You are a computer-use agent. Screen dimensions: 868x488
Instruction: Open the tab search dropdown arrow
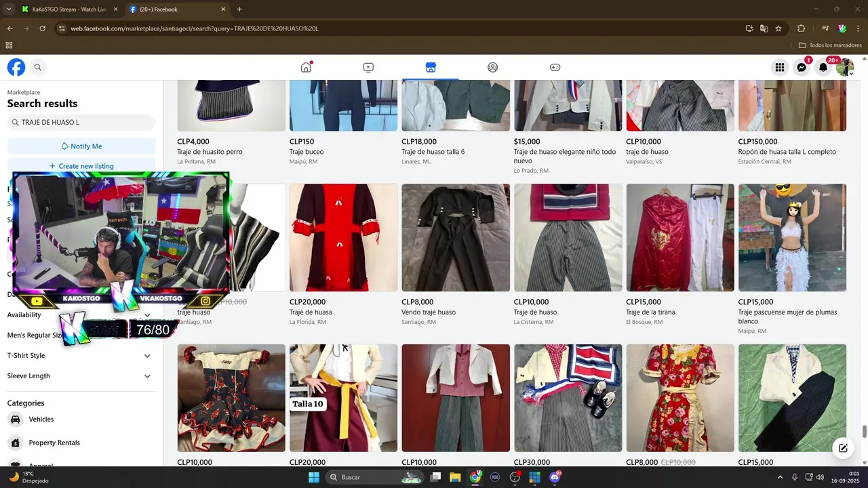click(9, 9)
